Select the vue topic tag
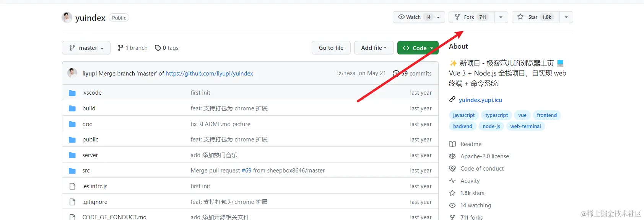Screen dimensions: 644x220 (522, 115)
